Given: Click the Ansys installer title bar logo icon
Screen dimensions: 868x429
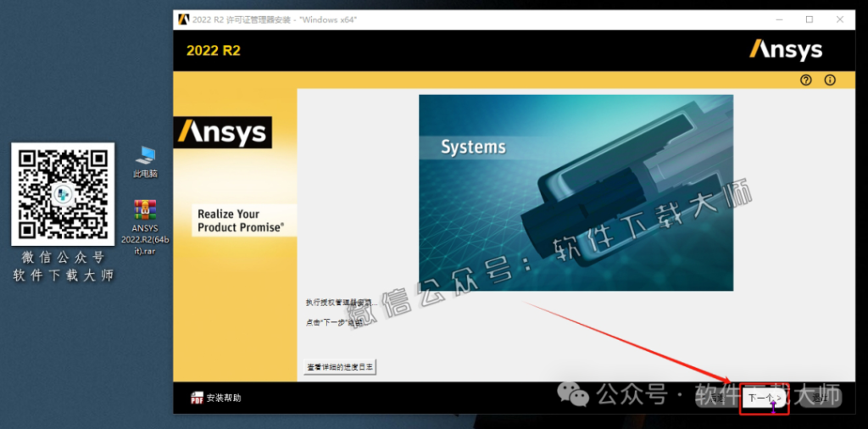Looking at the screenshot, I should tap(184, 19).
